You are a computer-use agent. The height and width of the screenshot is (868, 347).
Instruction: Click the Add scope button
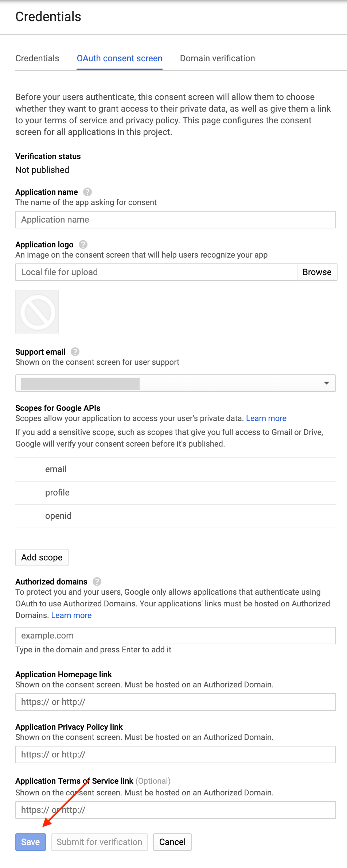(42, 558)
